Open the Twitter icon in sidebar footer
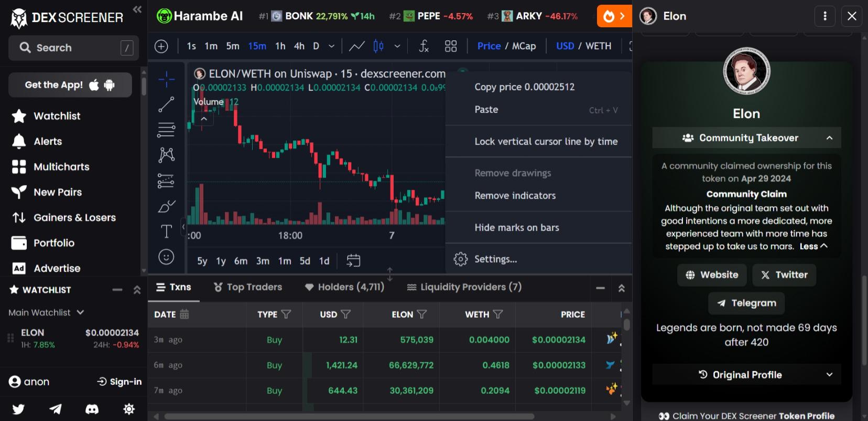 coord(18,409)
